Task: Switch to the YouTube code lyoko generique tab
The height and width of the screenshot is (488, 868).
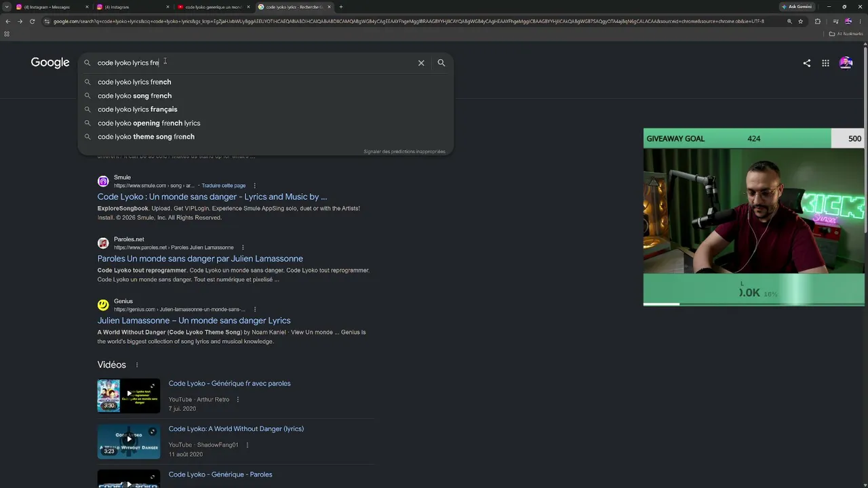Action: [x=214, y=7]
